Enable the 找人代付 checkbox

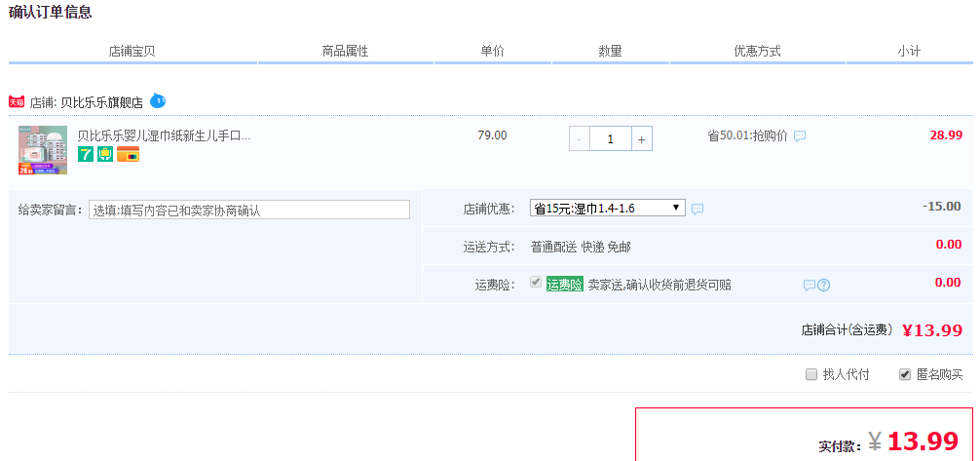click(810, 374)
